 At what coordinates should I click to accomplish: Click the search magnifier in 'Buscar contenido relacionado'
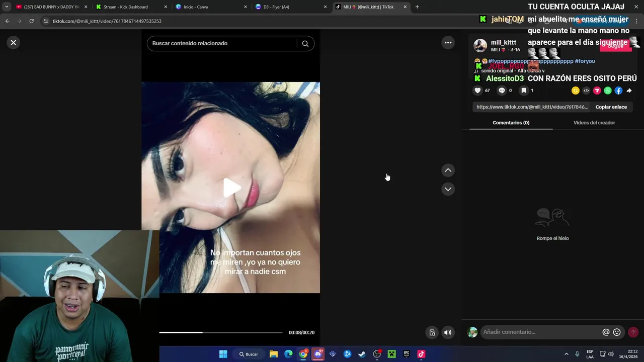(305, 43)
